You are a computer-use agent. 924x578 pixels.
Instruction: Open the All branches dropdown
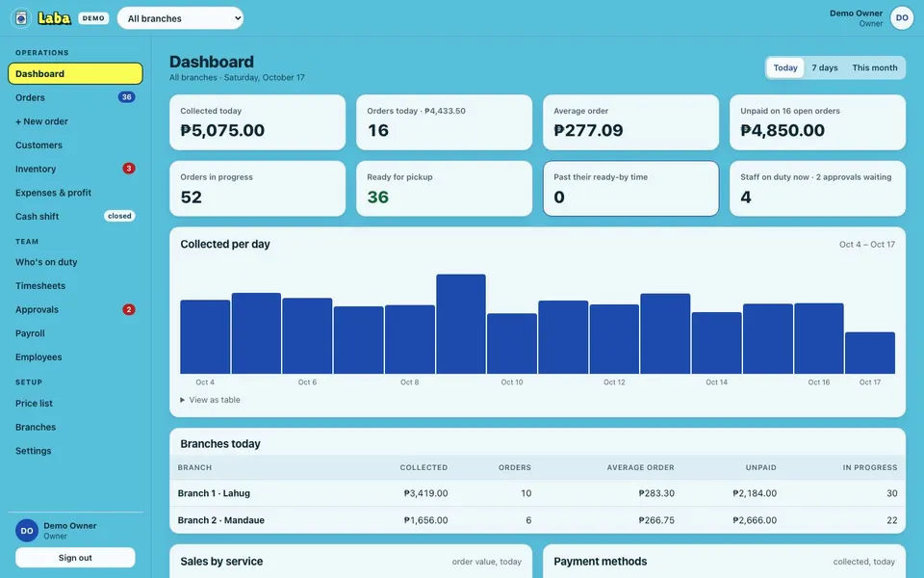click(180, 18)
